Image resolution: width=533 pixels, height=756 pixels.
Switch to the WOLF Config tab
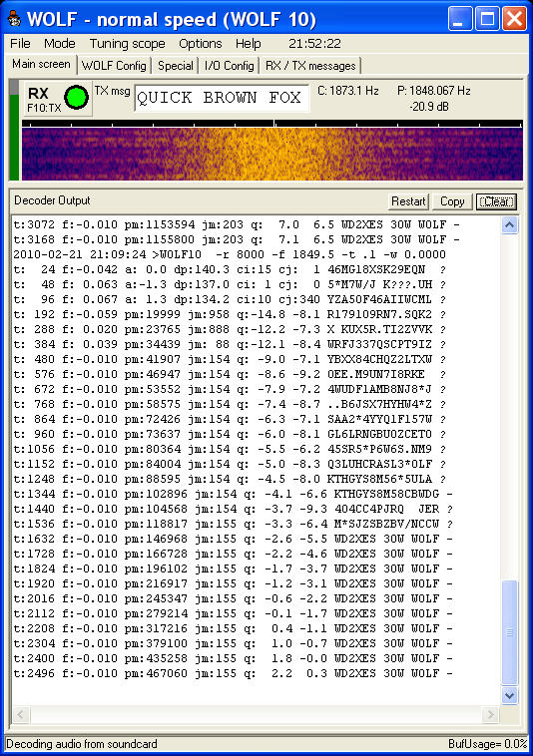(x=114, y=66)
